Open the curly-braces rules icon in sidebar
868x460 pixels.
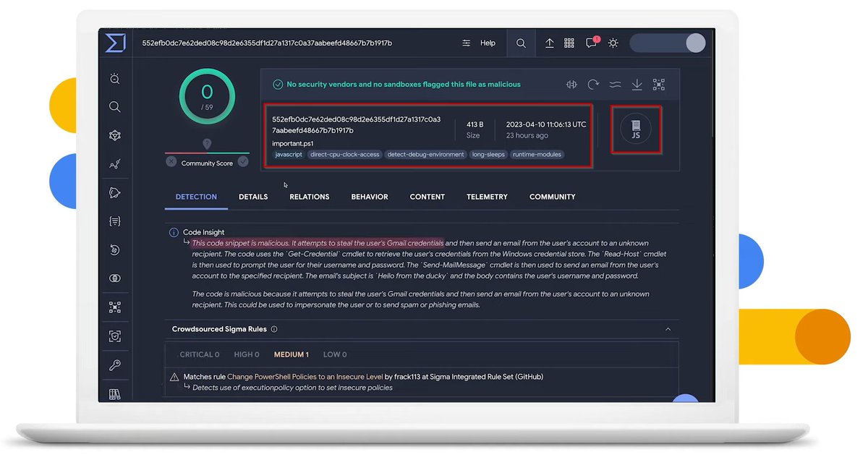[x=114, y=221]
